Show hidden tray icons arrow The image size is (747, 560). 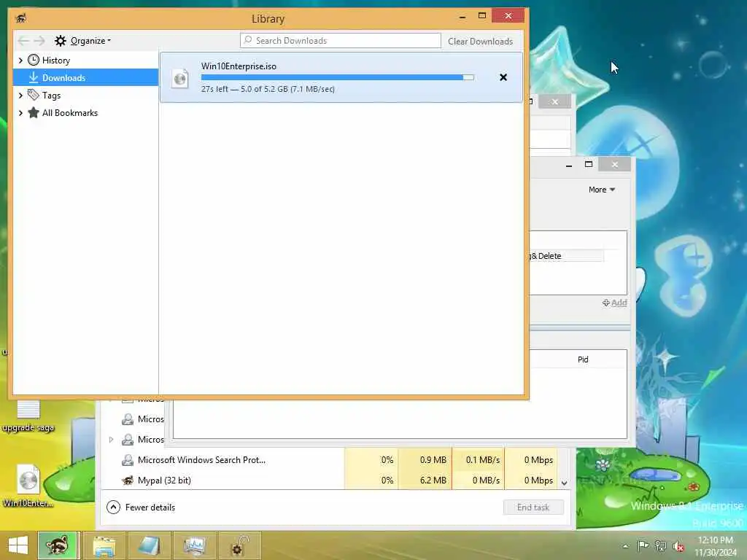point(625,546)
